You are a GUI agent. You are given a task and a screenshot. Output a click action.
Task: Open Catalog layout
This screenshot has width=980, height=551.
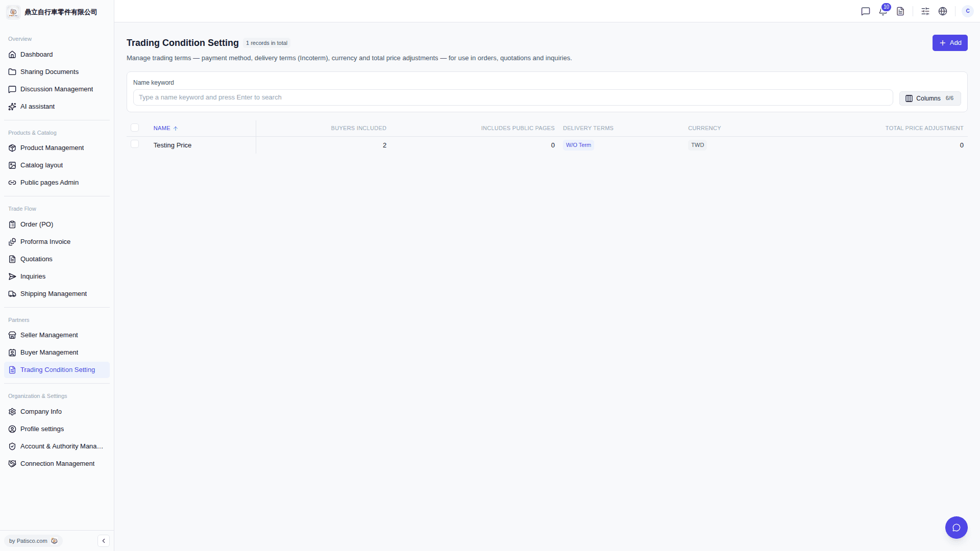coord(57,165)
